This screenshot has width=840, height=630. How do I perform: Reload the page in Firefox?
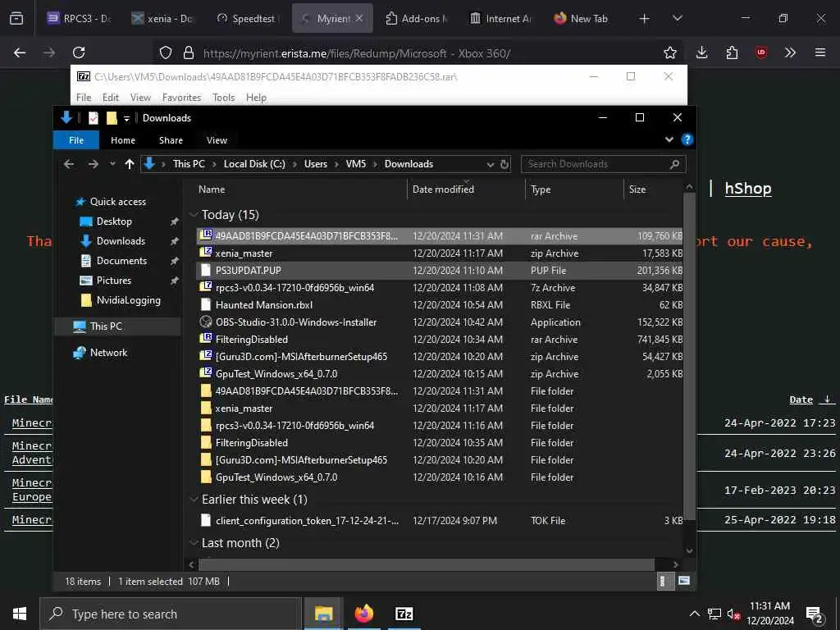[x=79, y=52]
